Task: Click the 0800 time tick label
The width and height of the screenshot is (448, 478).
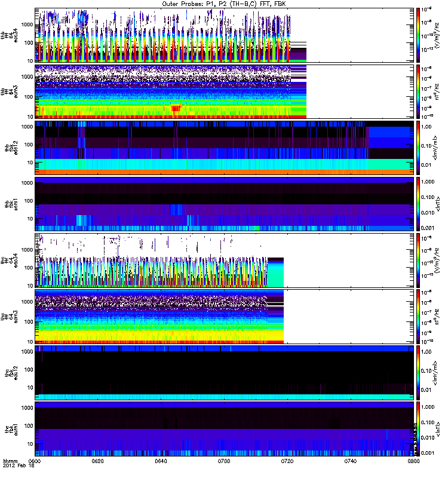Action: 413,461
